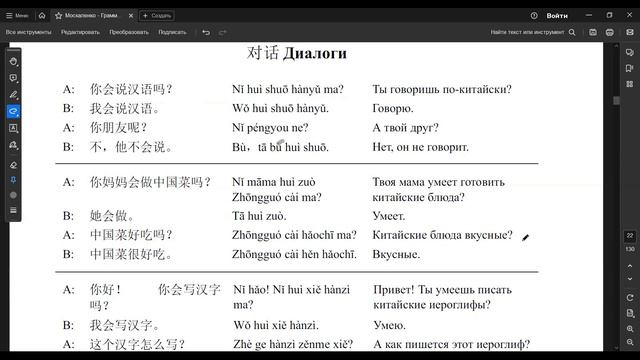Click the pinyin Wǒ huì shuō hànyǔ.
Screen dimensions: 640x360
(x=280, y=109)
